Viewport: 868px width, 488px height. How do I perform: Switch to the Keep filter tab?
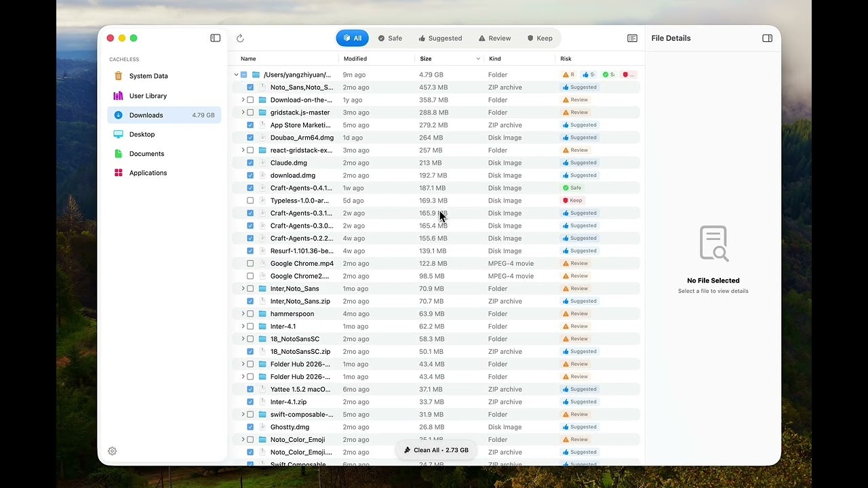pos(540,38)
